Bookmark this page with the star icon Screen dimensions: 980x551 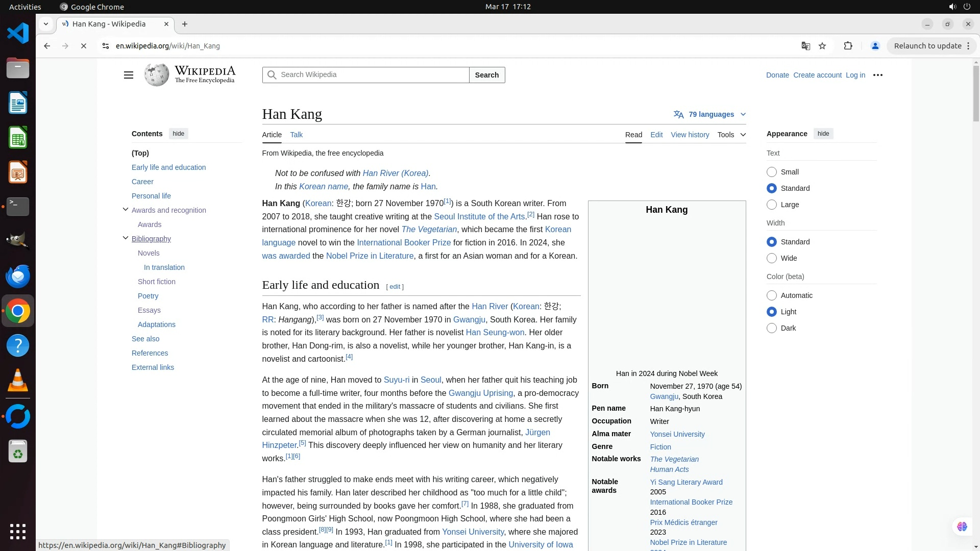coord(822,46)
